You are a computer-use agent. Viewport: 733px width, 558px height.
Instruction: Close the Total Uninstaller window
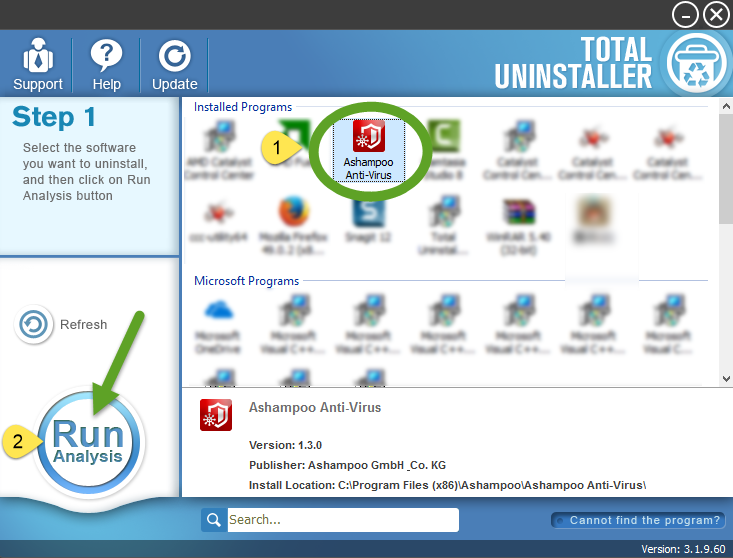click(716, 15)
